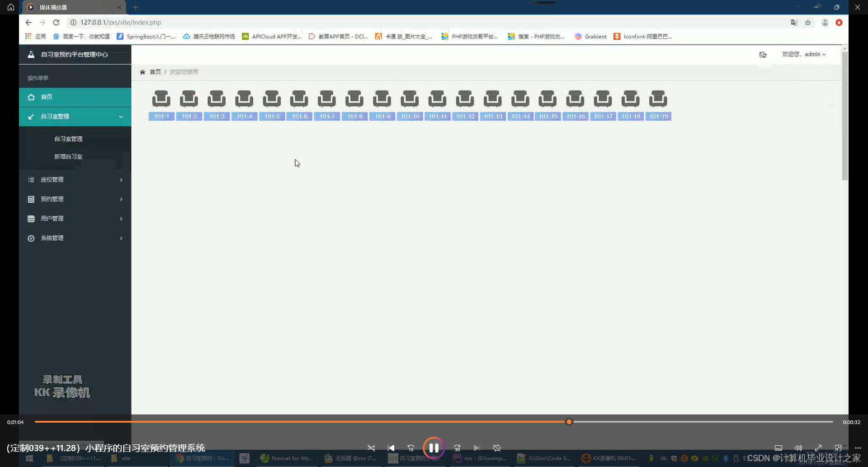Open the Iconfont-阿里巴巴 bookmark

pyautogui.click(x=642, y=36)
